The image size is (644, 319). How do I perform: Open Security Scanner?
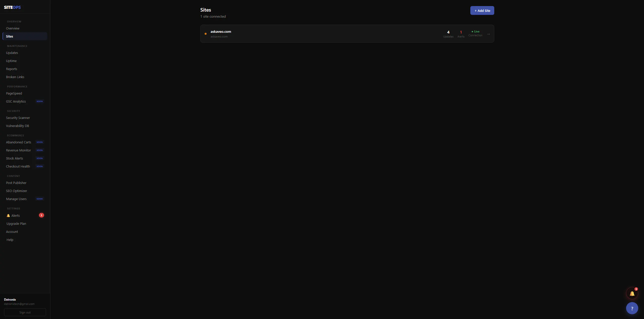tap(25, 118)
